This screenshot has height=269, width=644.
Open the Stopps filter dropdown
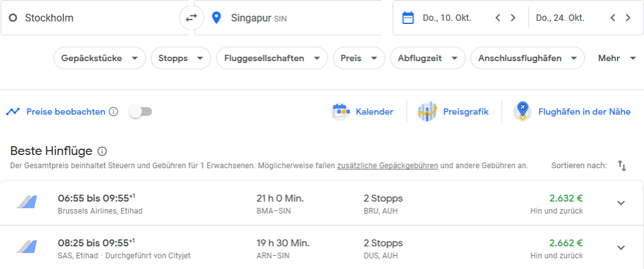tap(180, 58)
